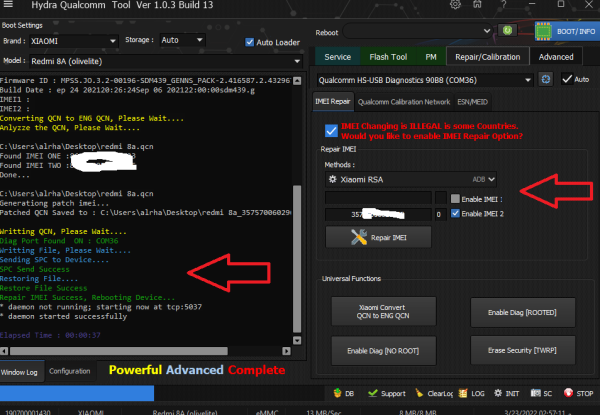Click Enable Diag [ROOTED] button

[x=522, y=312]
